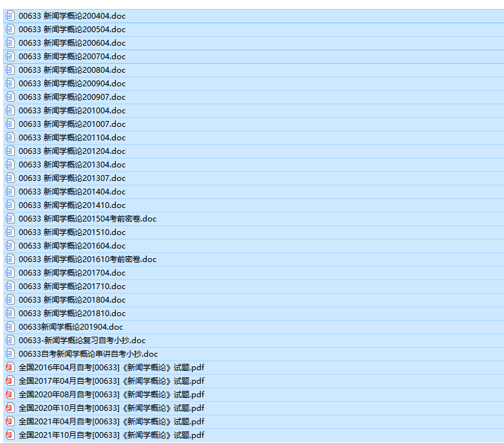This screenshot has height=443, width=504.
Task: Select file name 00633 新闻学概论201710.doc
Action: pyautogui.click(x=72, y=286)
